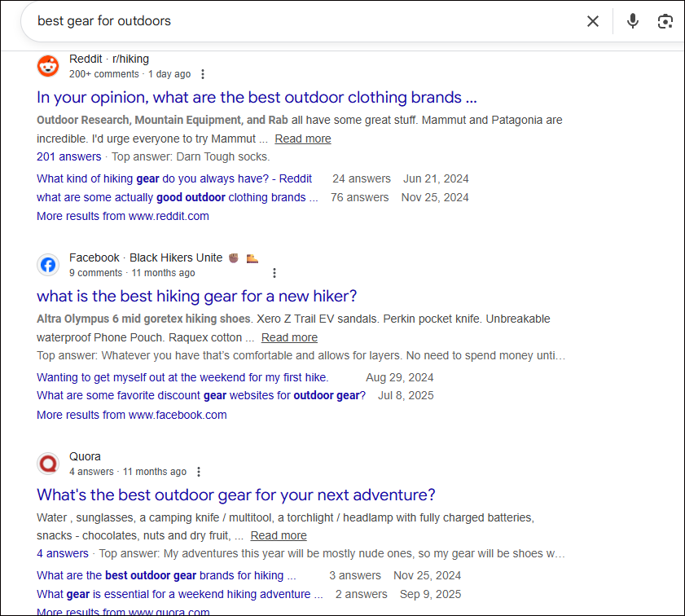Click the Reddit site logo icon

click(x=48, y=66)
